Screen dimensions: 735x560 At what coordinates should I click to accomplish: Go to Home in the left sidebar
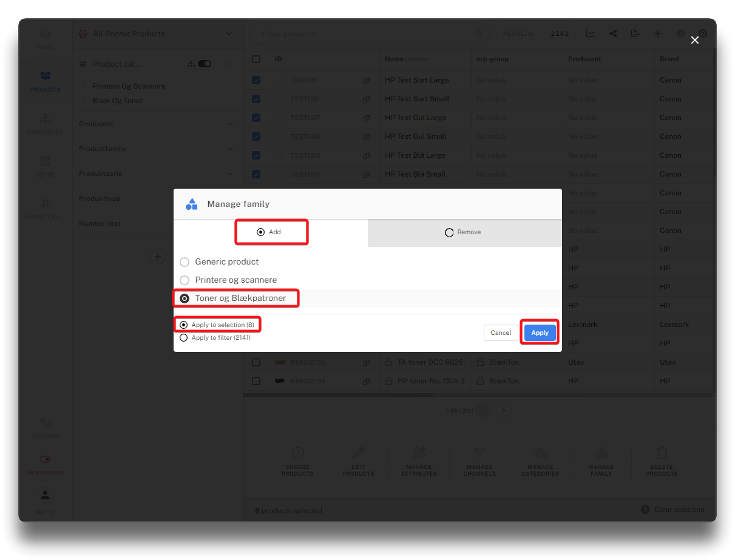click(45, 38)
